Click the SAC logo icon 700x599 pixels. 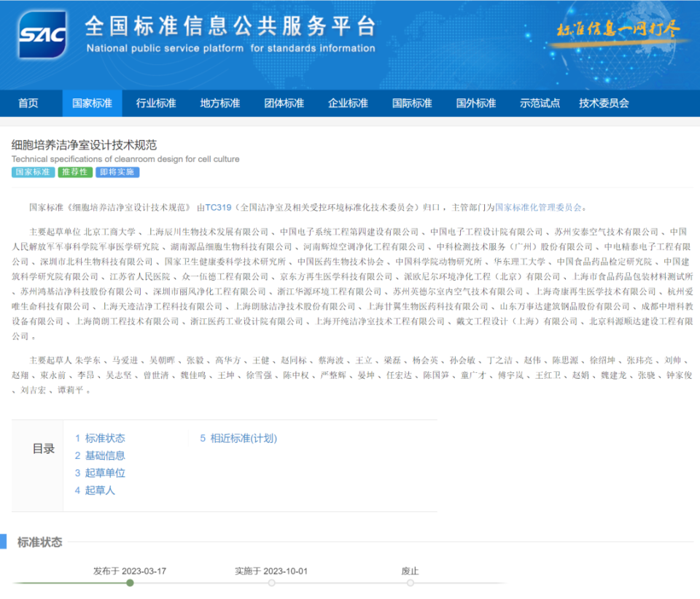click(42, 35)
